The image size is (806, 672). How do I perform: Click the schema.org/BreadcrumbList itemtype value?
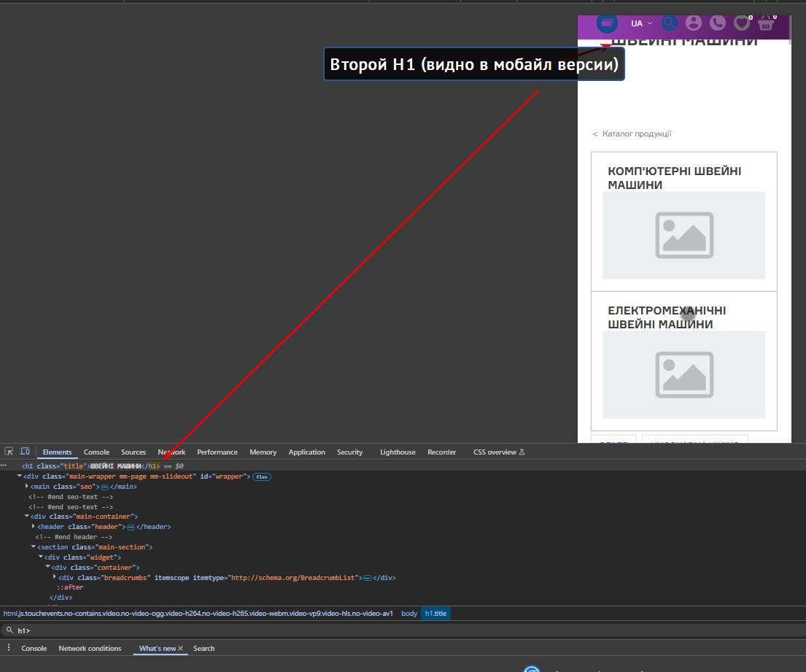tap(293, 578)
